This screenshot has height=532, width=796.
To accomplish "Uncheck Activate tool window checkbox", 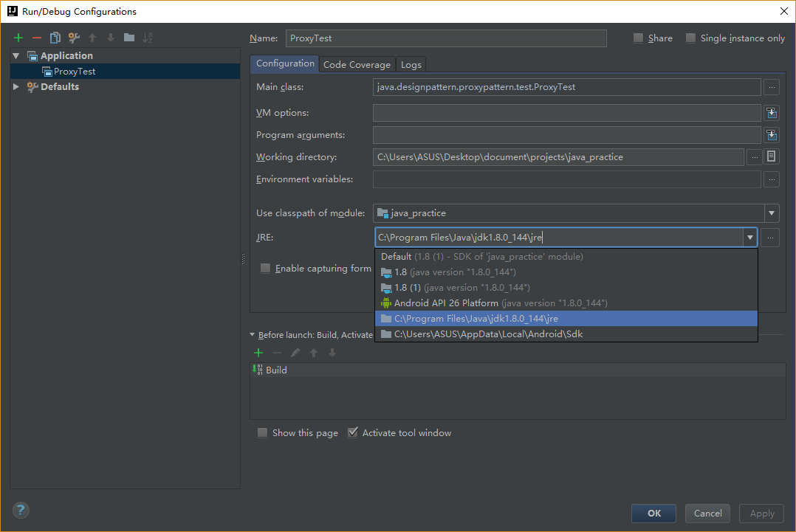I will [x=353, y=432].
